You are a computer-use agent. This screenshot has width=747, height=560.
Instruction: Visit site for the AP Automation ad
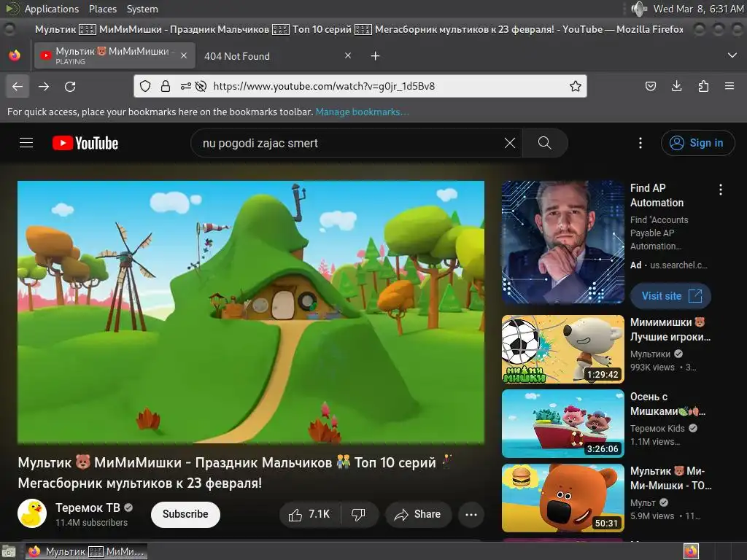671,296
